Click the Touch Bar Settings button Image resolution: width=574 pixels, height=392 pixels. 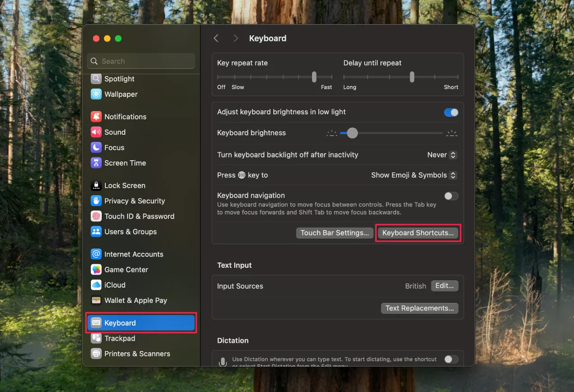[x=334, y=233]
